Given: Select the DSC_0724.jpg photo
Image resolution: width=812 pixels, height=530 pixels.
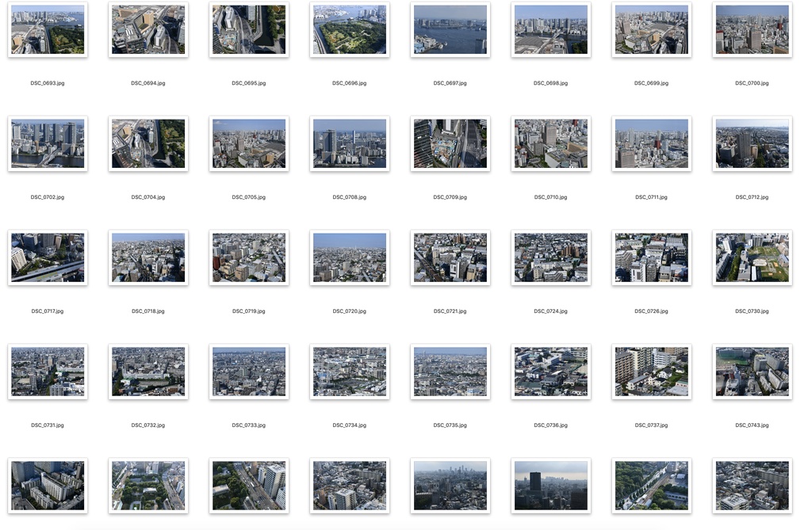Looking at the screenshot, I should (550, 257).
